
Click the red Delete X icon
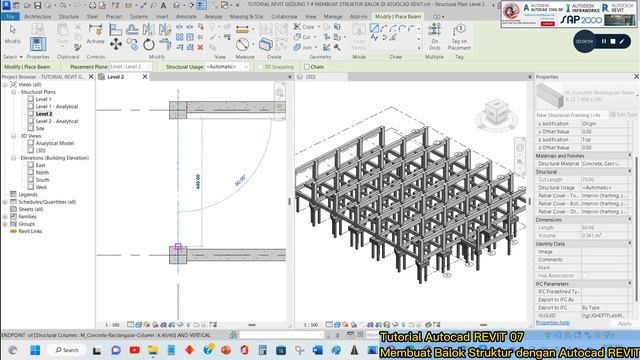pos(200,47)
